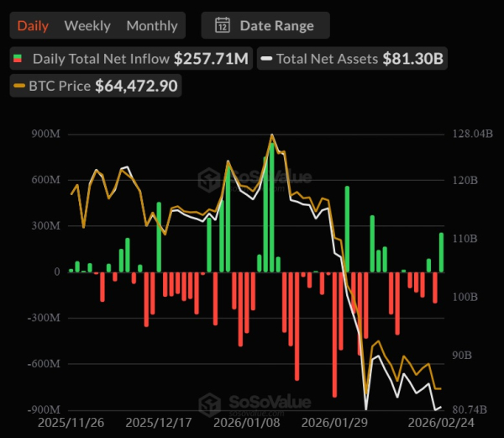Open the Date Range picker
The width and height of the screenshot is (504, 438).
[x=265, y=25]
